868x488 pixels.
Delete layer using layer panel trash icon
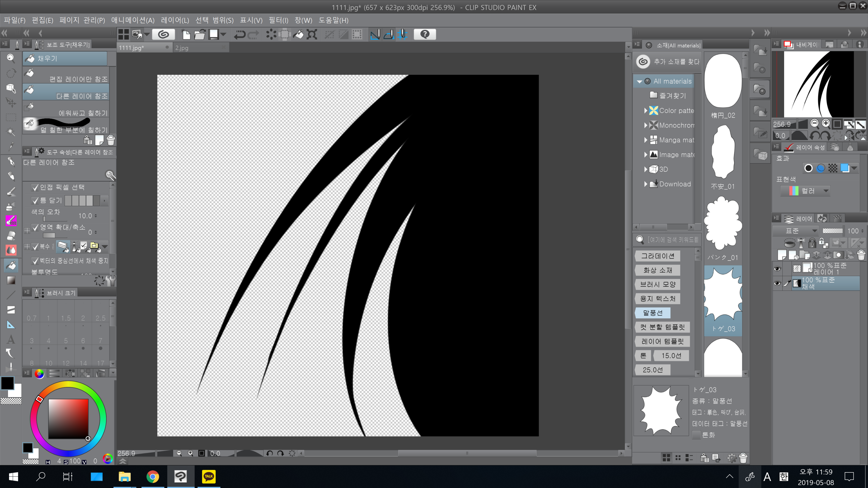(x=861, y=255)
